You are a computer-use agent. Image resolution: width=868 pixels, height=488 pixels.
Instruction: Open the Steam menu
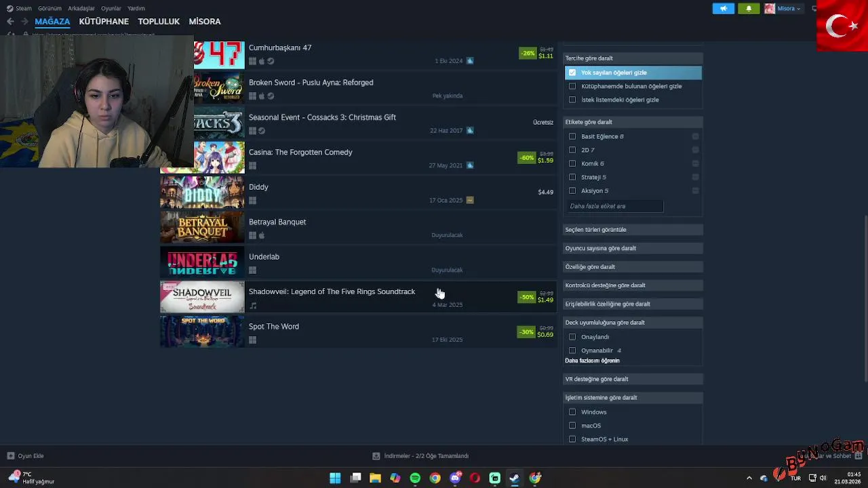point(20,8)
